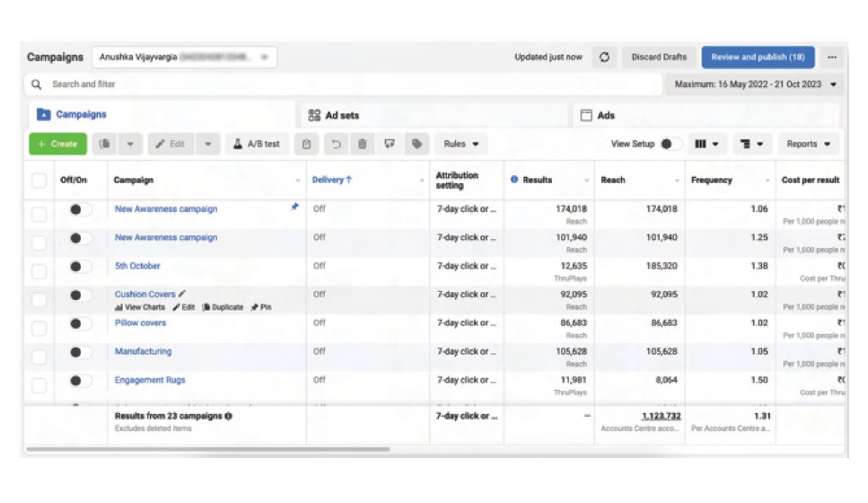Turn on the 5th October campaign toggle
Image resolution: width=868 pixels, height=503 pixels.
(x=80, y=267)
